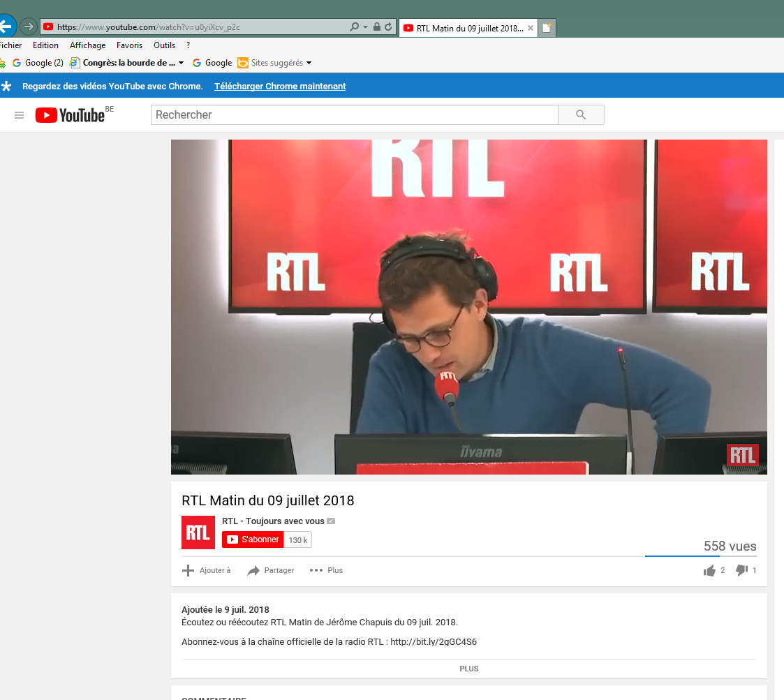Image resolution: width=784 pixels, height=700 pixels.
Task: Open the Sites suggérés favorite
Action: click(x=270, y=63)
